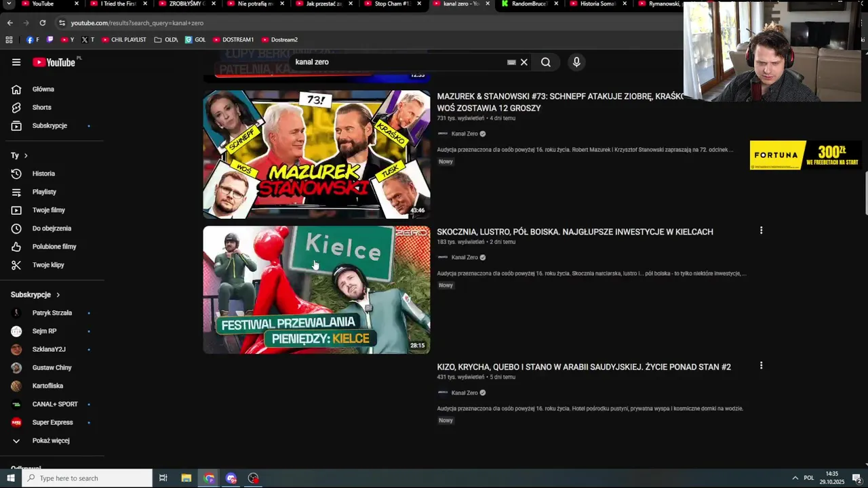Expand the Subskrypcje section header
The image size is (868, 488).
35,295
